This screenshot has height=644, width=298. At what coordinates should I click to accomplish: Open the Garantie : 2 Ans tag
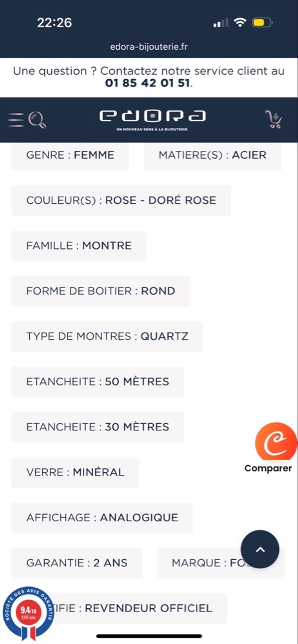pos(77,563)
